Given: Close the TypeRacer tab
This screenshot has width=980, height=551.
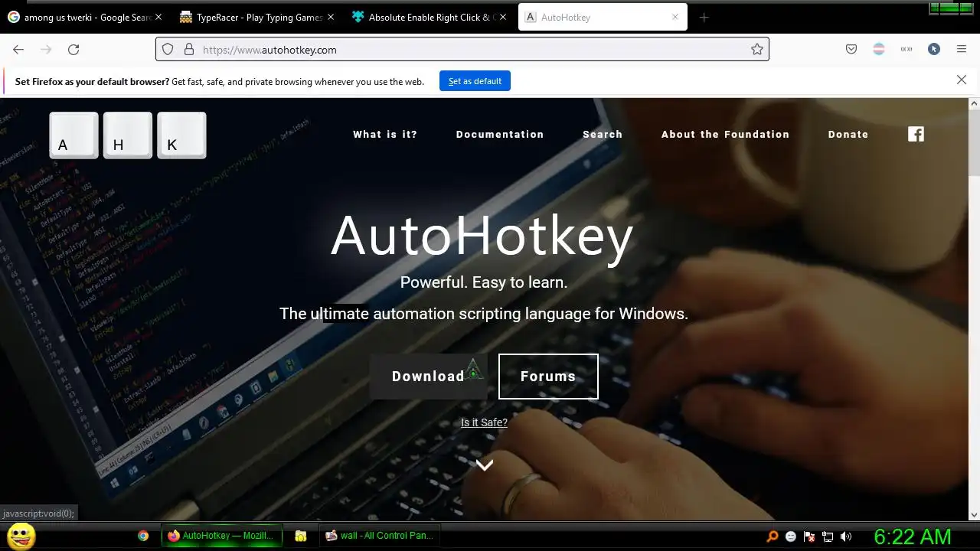Looking at the screenshot, I should (331, 17).
